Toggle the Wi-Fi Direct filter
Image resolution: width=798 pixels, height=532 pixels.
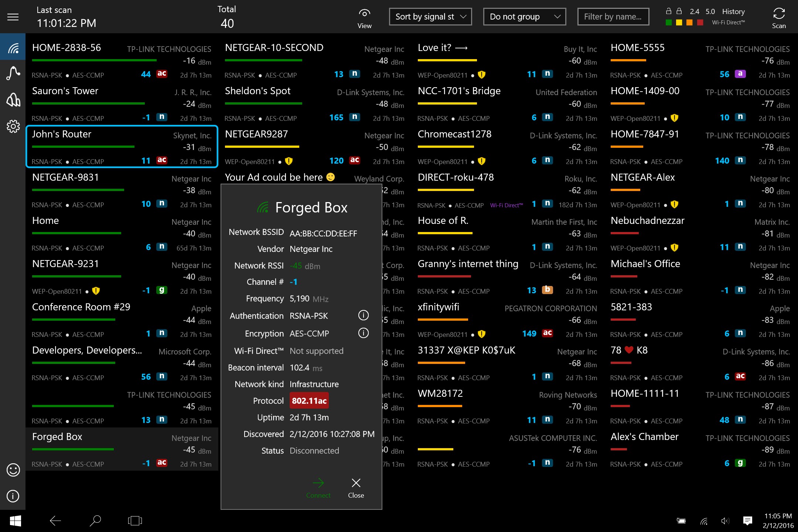[728, 23]
